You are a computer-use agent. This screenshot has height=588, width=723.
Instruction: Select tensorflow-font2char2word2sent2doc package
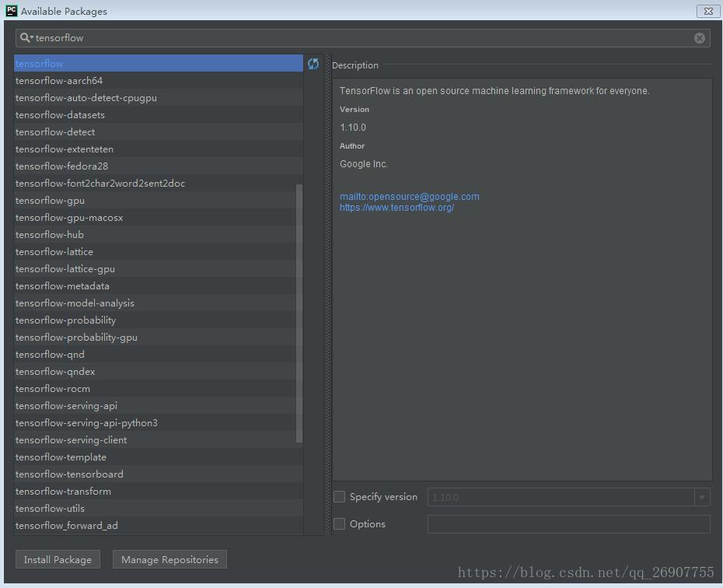coord(158,183)
